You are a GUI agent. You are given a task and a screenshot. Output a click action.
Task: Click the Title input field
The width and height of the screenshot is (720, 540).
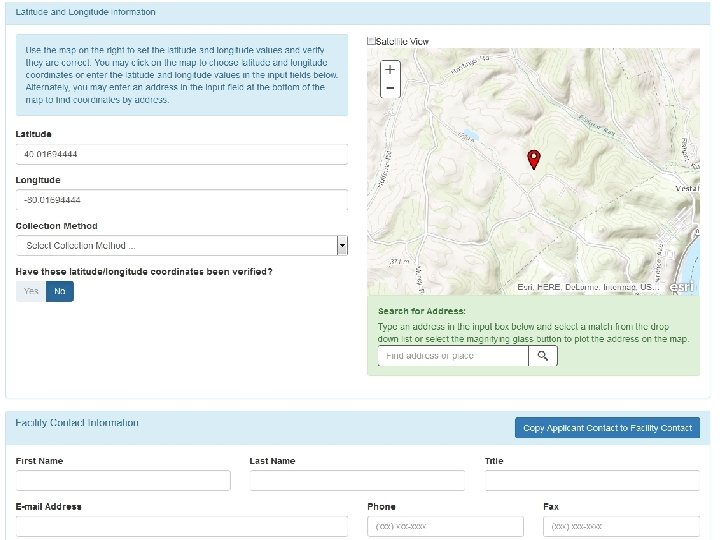pyautogui.click(x=593, y=481)
